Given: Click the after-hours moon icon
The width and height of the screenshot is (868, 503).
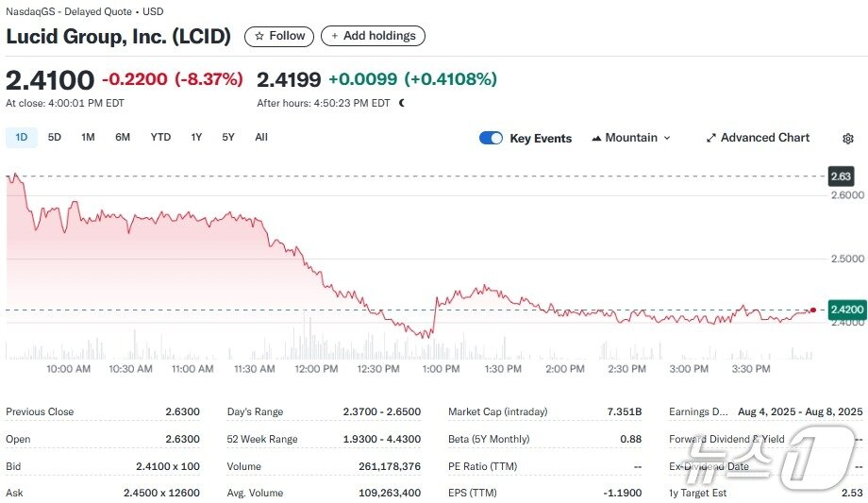Looking at the screenshot, I should pyautogui.click(x=402, y=103).
